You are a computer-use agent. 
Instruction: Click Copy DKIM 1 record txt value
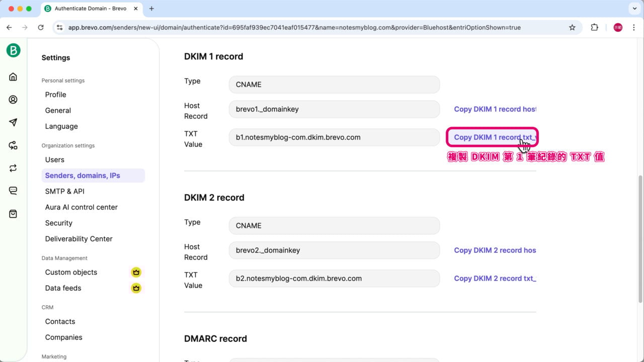[x=492, y=137]
